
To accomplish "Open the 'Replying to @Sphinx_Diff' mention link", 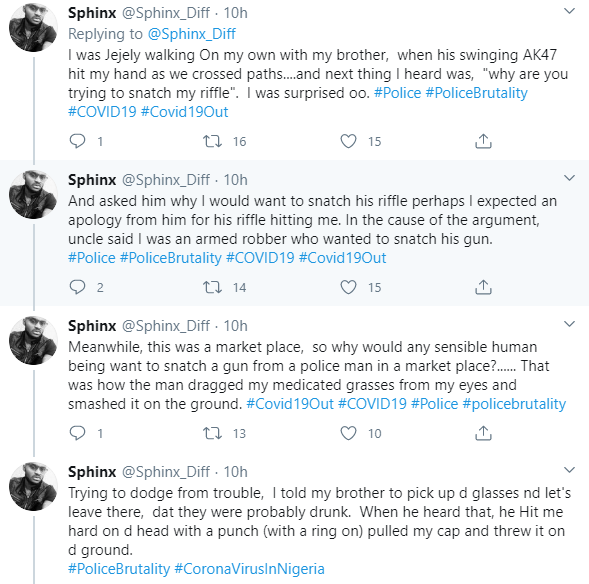I will coord(192,34).
